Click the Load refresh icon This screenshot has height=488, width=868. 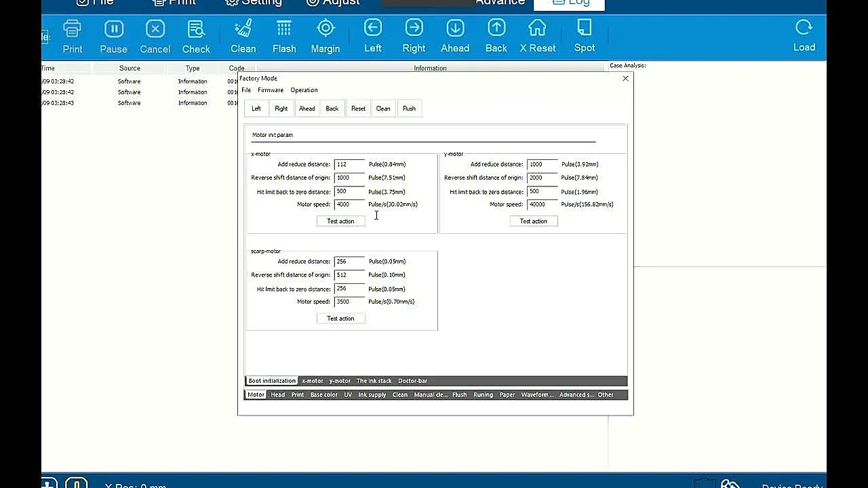pos(804,27)
